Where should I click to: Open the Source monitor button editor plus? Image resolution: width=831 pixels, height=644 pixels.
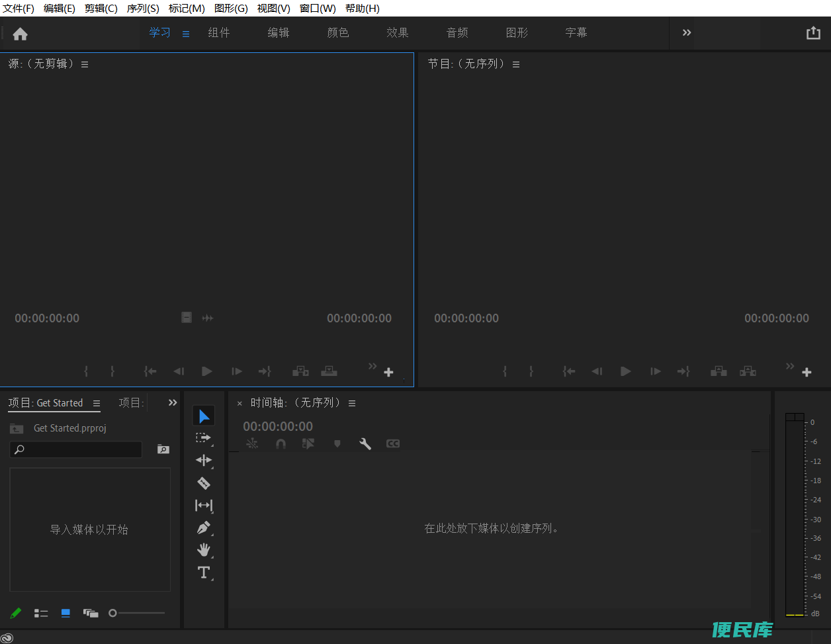coord(388,373)
